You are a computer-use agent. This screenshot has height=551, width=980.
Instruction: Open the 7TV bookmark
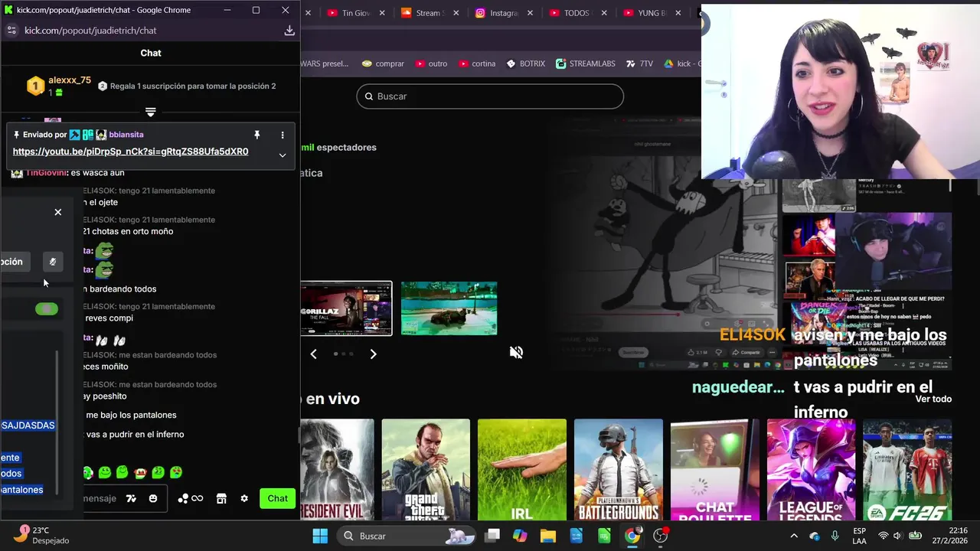[x=640, y=64]
